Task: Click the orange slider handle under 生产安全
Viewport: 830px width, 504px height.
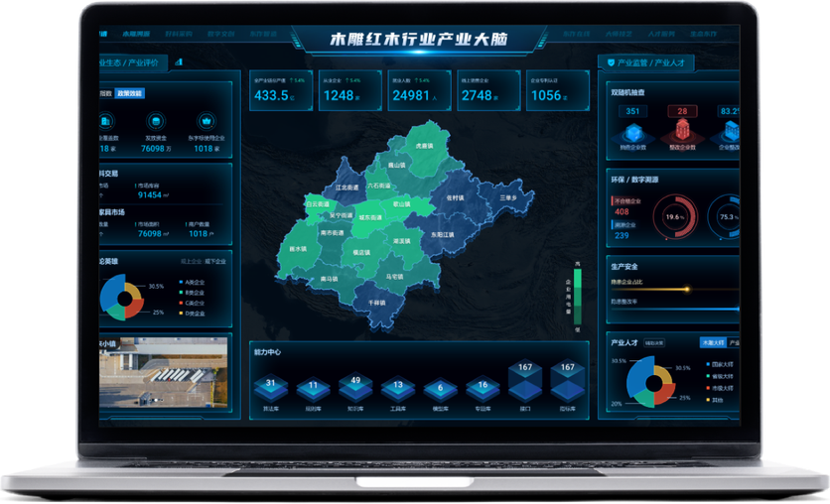Action: [685, 290]
